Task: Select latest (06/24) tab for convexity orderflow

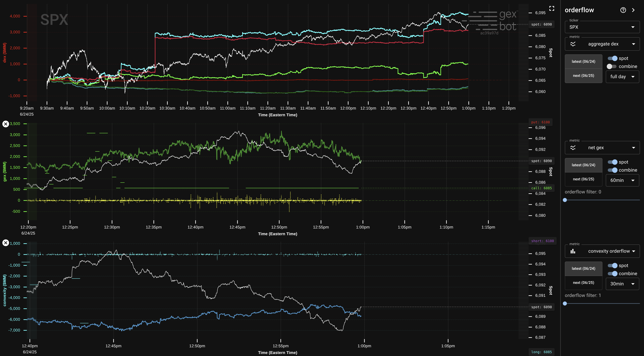Action: tap(583, 268)
